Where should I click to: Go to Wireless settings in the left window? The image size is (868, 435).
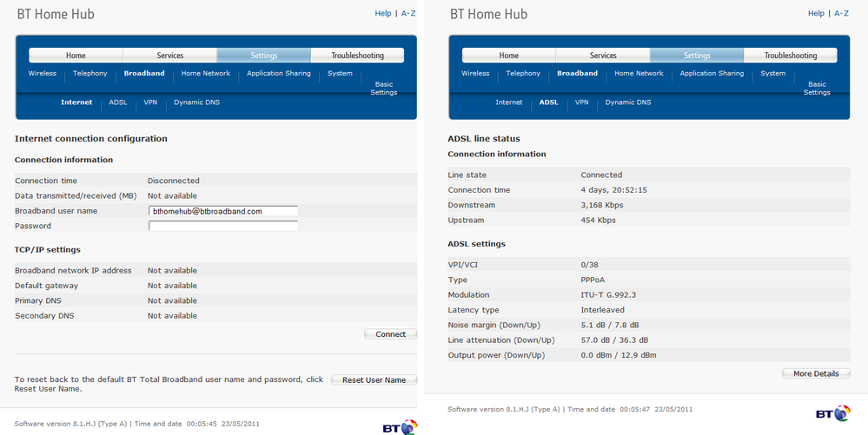42,73
